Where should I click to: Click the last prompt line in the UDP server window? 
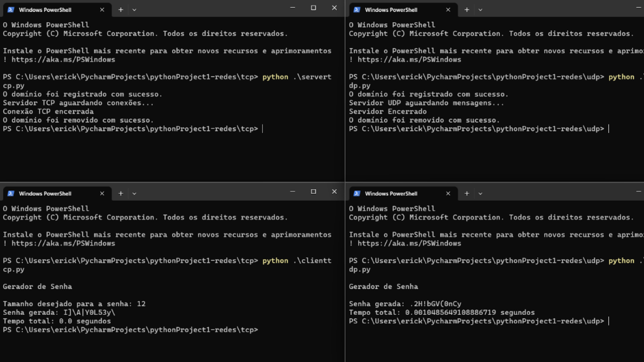click(477, 129)
